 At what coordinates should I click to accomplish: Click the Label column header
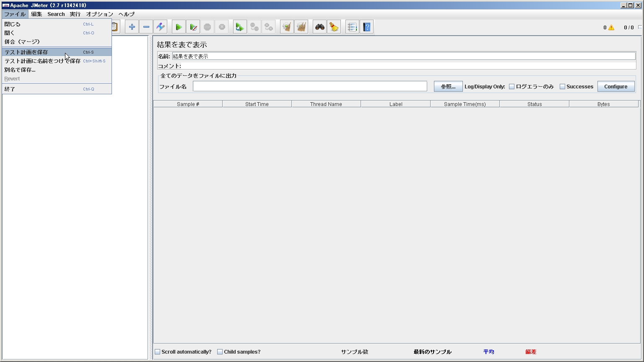(x=396, y=104)
